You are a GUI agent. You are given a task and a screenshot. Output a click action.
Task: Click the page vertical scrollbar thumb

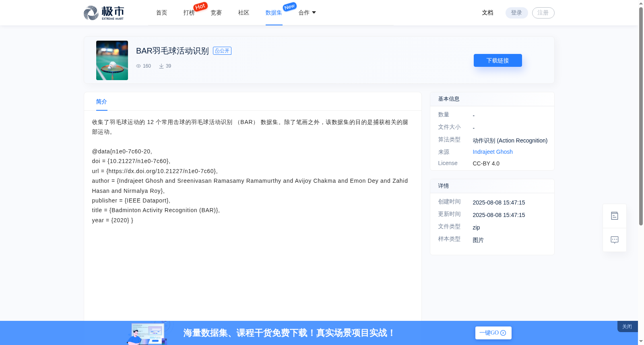point(641,116)
